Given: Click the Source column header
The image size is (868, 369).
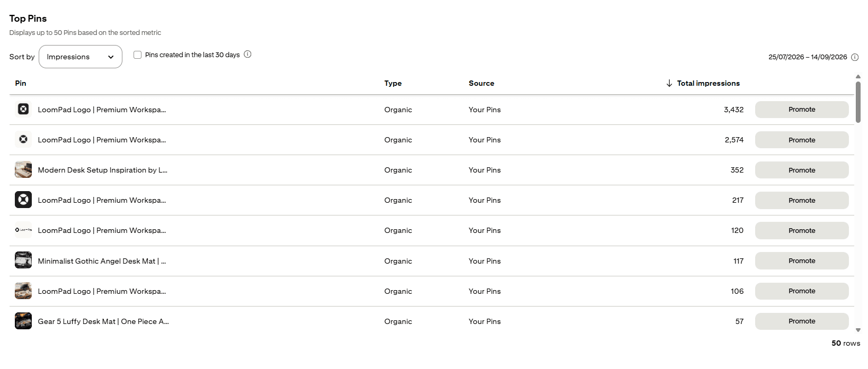Looking at the screenshot, I should [x=481, y=83].
